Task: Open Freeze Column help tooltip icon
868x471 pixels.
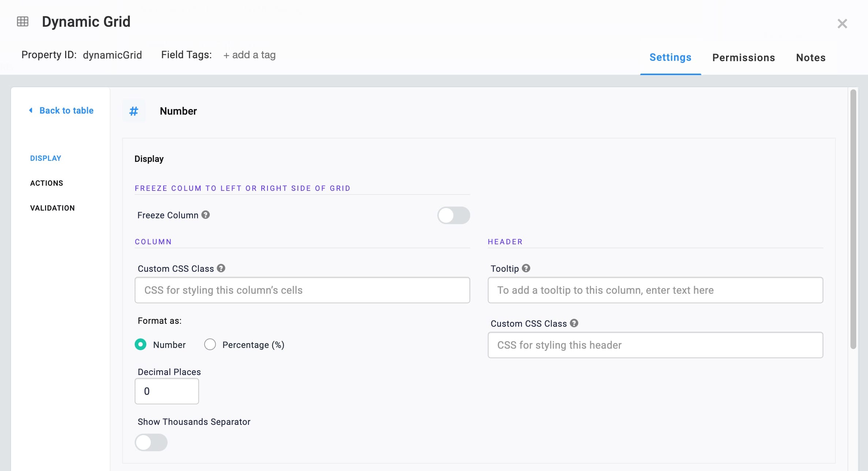Action: pyautogui.click(x=206, y=215)
